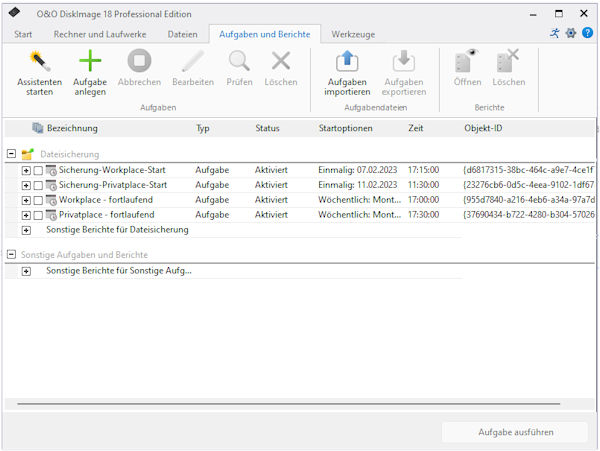This screenshot has width=600, height=451.
Task: Click the Dateisicherung folder icon
Action: click(28, 154)
